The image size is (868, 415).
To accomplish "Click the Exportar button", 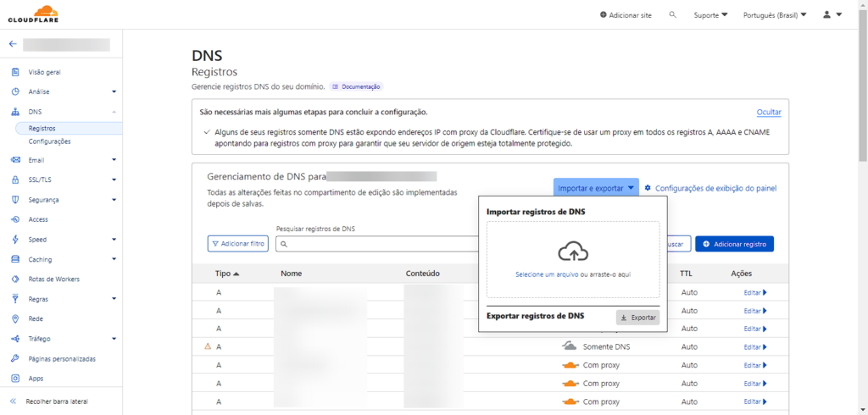I will [x=637, y=318].
